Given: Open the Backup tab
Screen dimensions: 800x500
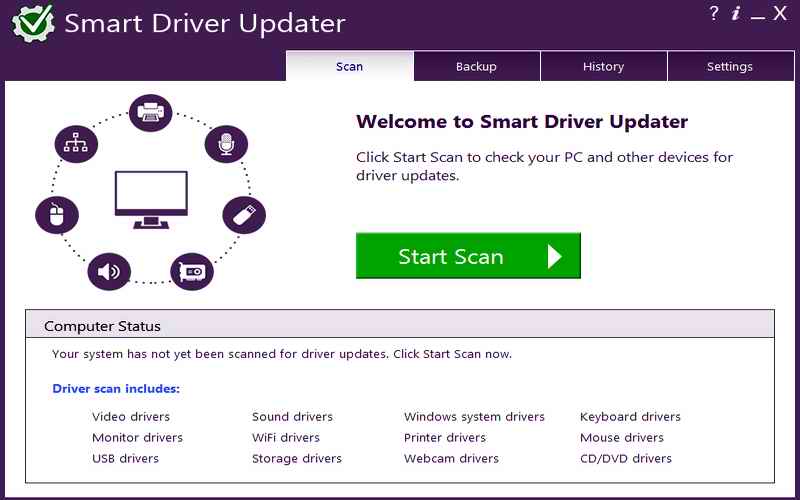Looking at the screenshot, I should point(476,67).
